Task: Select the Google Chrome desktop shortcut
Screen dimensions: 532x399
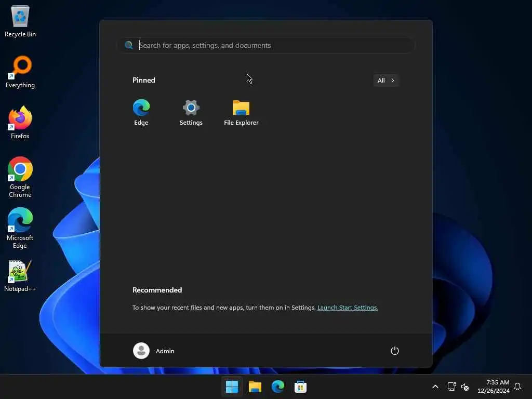Action: pos(20,177)
